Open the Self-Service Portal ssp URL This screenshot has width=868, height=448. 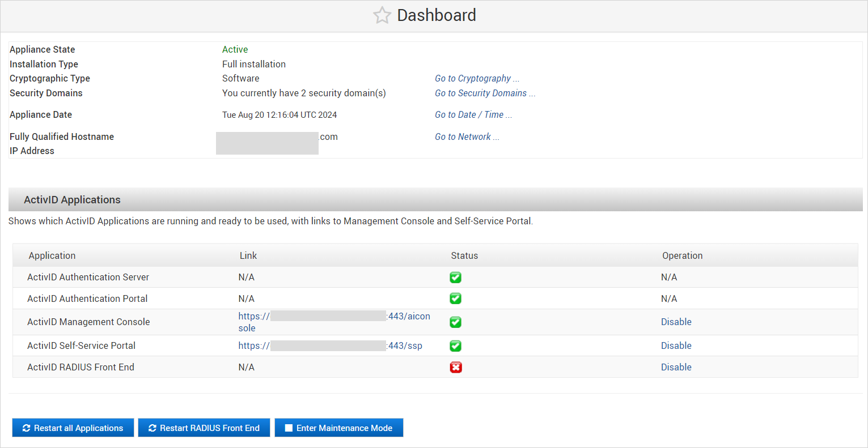click(405, 345)
